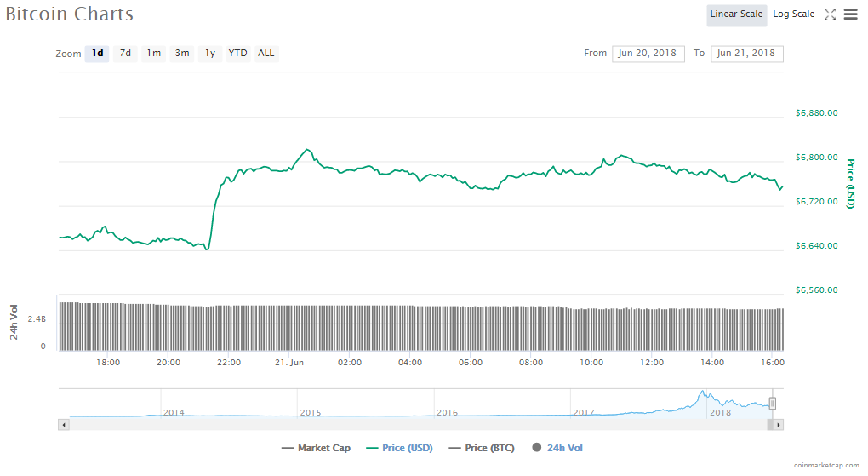Switch to Linear Scale
Image resolution: width=868 pixels, height=476 pixels.
pyautogui.click(x=736, y=14)
